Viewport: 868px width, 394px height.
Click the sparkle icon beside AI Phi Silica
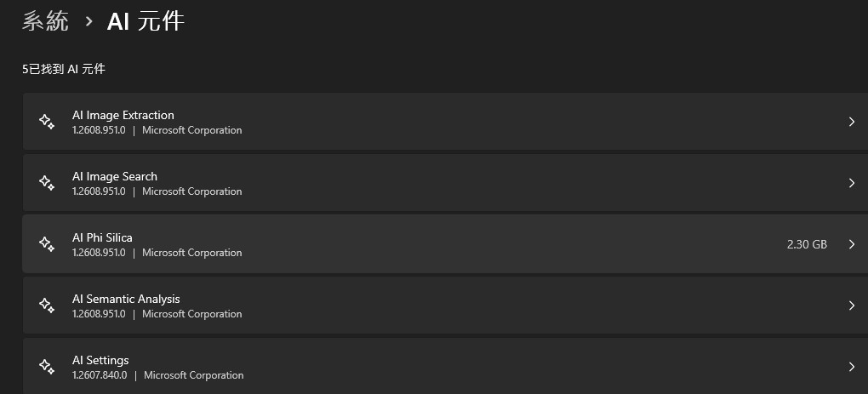pyautogui.click(x=47, y=244)
